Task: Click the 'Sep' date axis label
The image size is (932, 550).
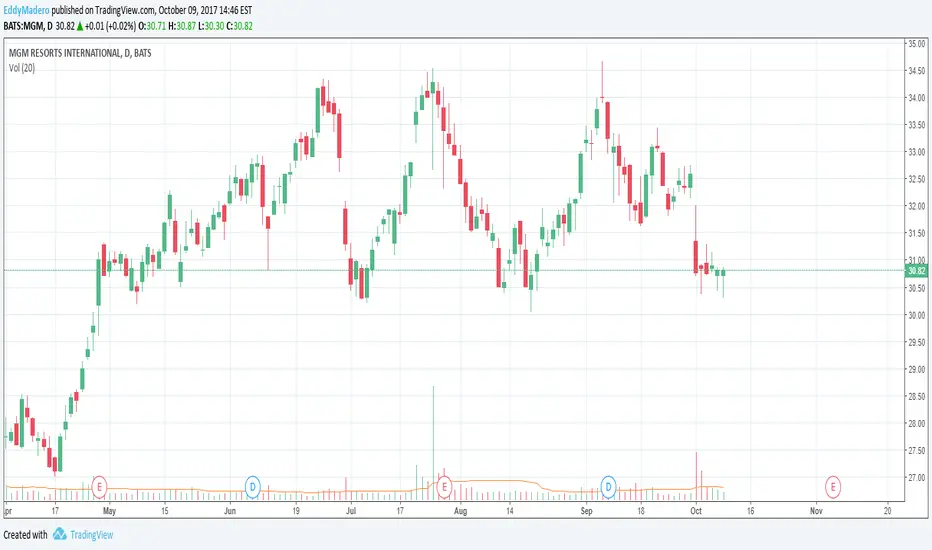Action: (x=587, y=511)
